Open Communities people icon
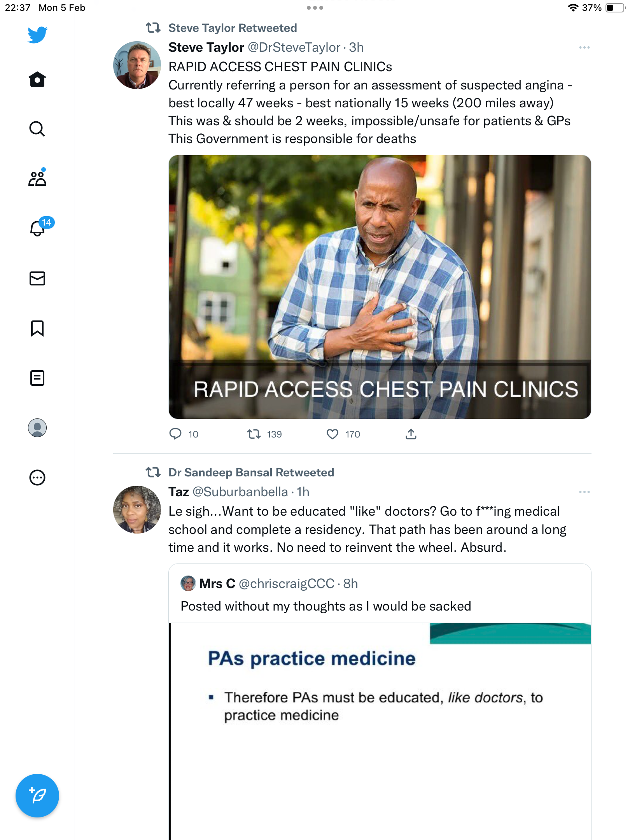Image resolution: width=630 pixels, height=840 pixels. point(37,178)
